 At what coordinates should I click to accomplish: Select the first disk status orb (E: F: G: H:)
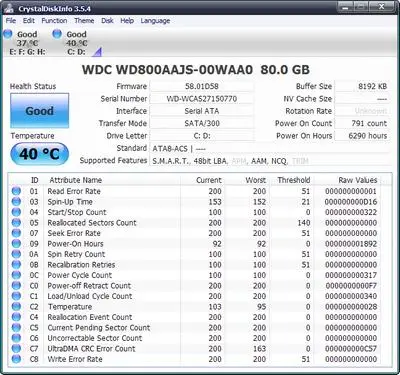pos(8,34)
